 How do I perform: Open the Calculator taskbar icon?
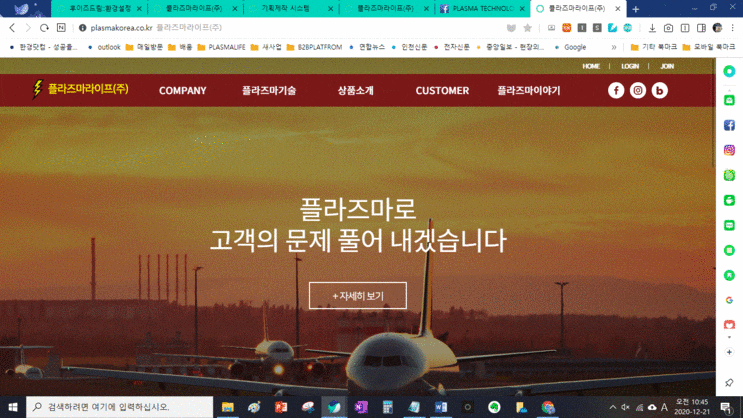(388, 407)
